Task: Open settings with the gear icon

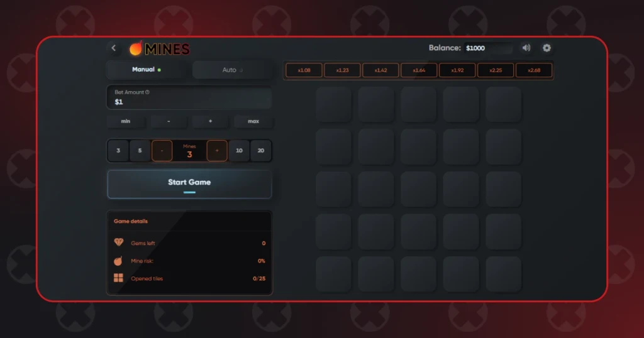Action: pos(547,48)
